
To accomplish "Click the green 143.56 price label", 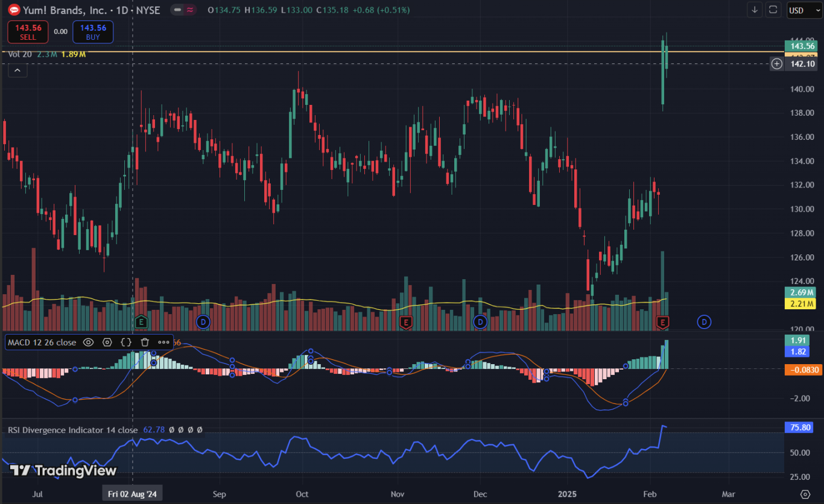I will 802,46.
